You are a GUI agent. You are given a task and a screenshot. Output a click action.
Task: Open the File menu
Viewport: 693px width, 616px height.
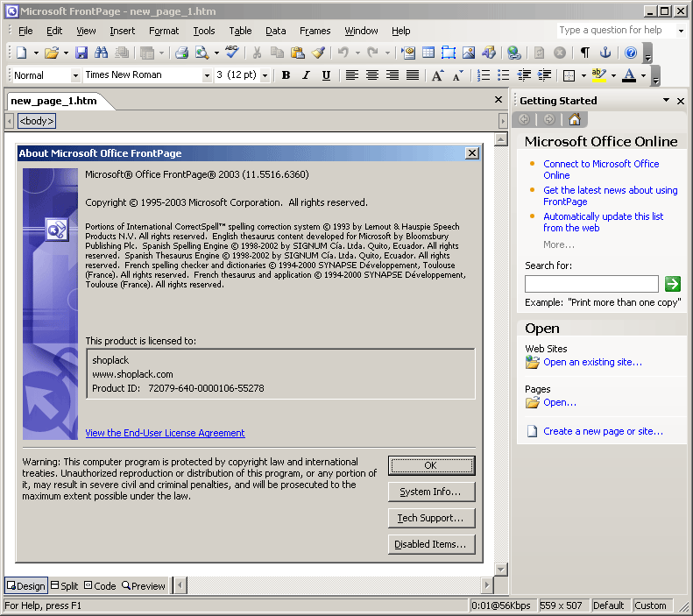(x=25, y=31)
